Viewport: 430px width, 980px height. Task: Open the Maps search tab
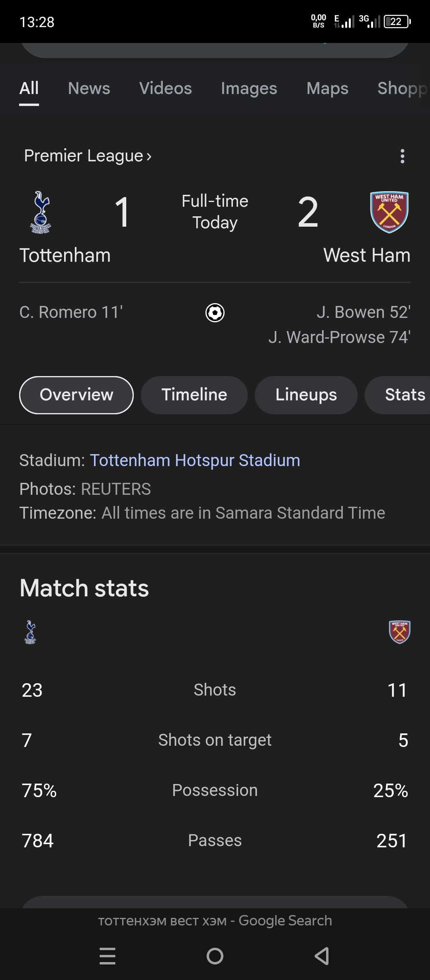[x=327, y=88]
